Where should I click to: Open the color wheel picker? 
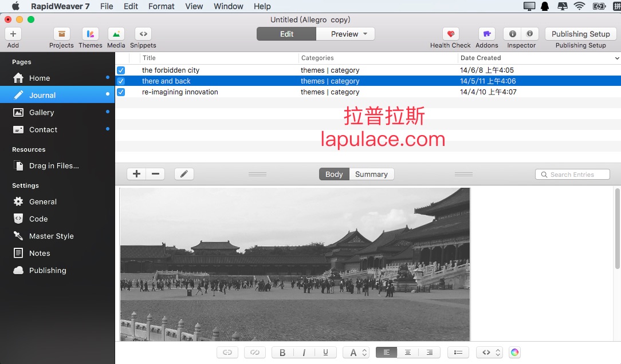point(514,352)
